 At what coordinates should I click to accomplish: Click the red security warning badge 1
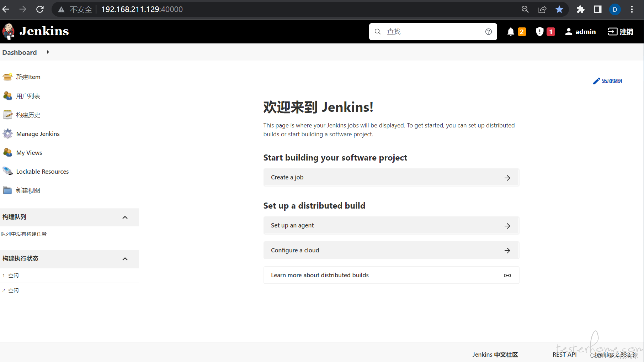[551, 32]
